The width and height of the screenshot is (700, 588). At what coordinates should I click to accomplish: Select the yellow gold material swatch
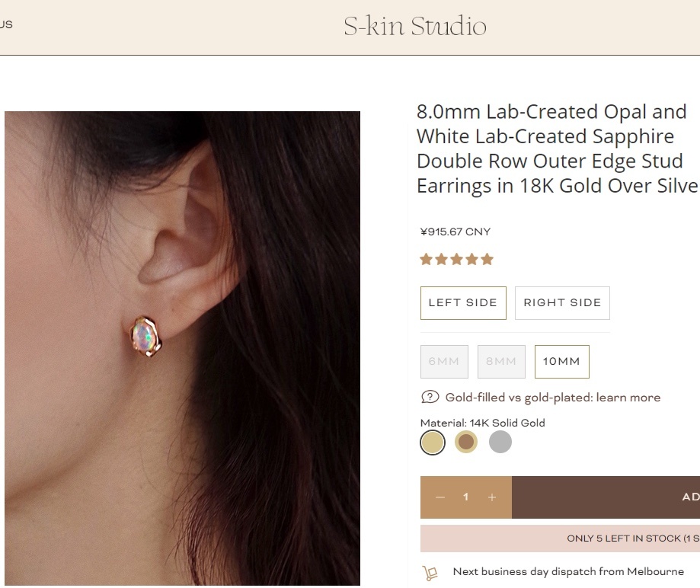point(433,443)
